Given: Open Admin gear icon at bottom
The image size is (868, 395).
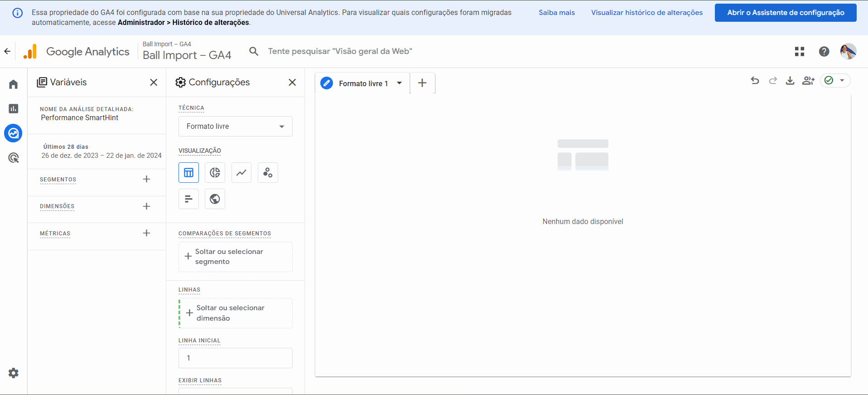Looking at the screenshot, I should [14, 373].
